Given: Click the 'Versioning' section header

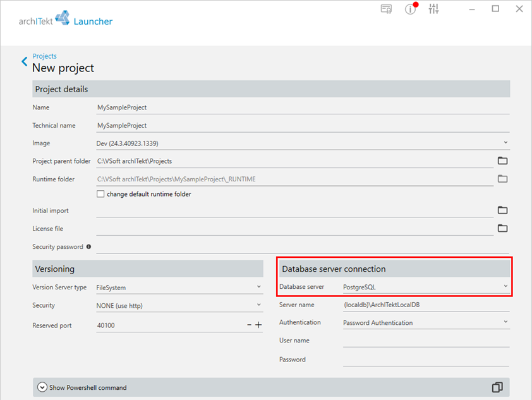Looking at the screenshot, I should click(148, 269).
